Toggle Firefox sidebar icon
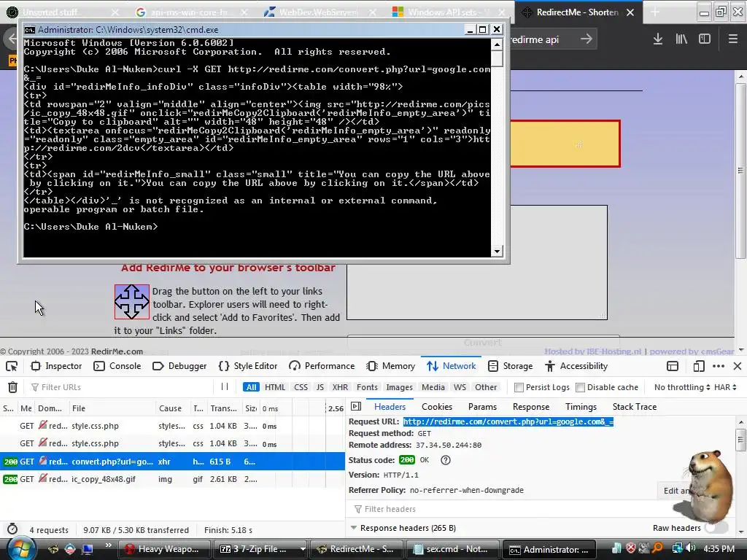 pyautogui.click(x=705, y=39)
